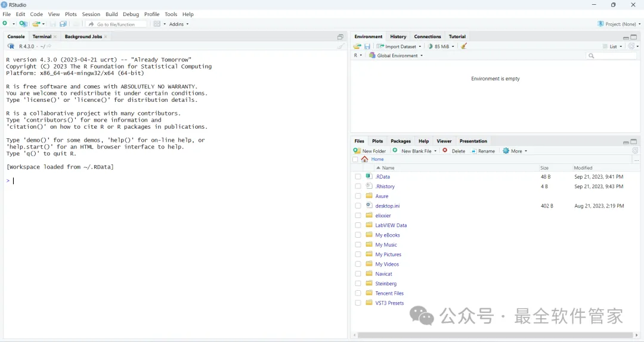Minimize the Files pane
The image size is (644, 342).
tap(626, 142)
